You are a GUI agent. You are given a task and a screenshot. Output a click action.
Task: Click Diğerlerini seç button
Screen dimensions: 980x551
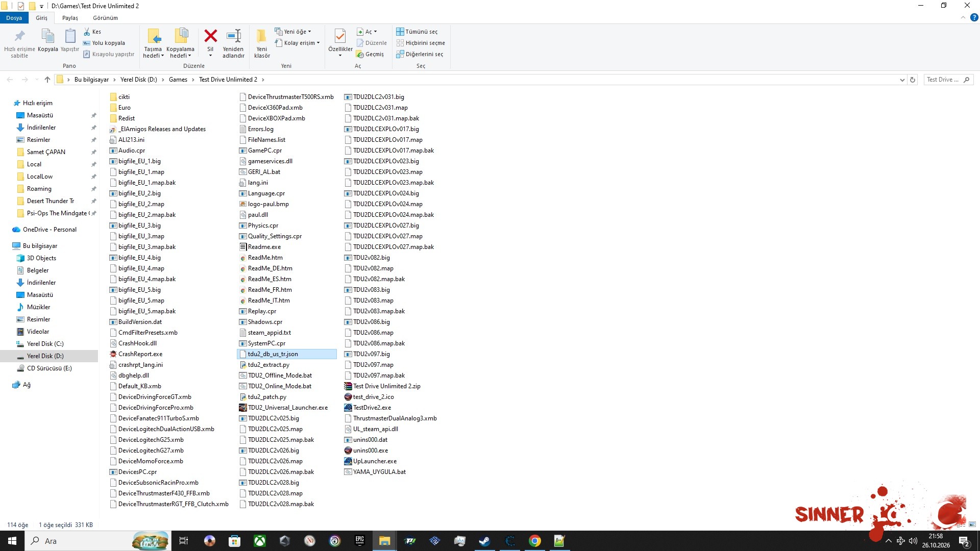pos(420,54)
